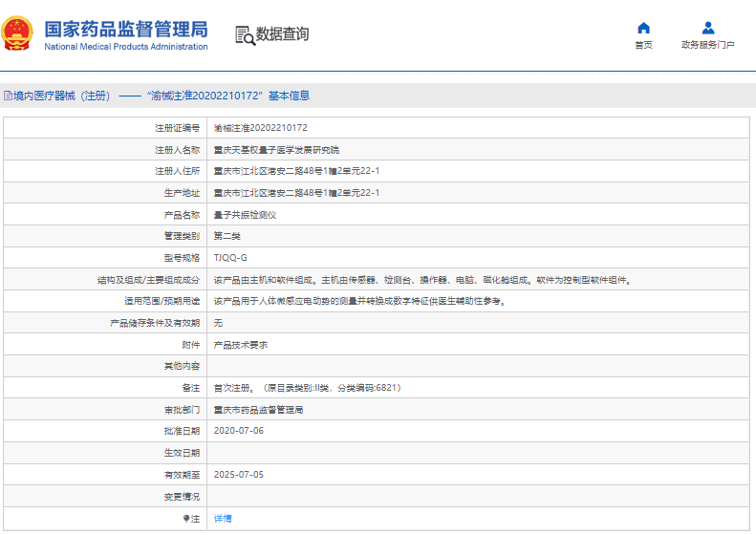Click breadcrumb 境内医疗器械（注册）
Image resolution: width=756 pixels, height=535 pixels.
[x=62, y=96]
